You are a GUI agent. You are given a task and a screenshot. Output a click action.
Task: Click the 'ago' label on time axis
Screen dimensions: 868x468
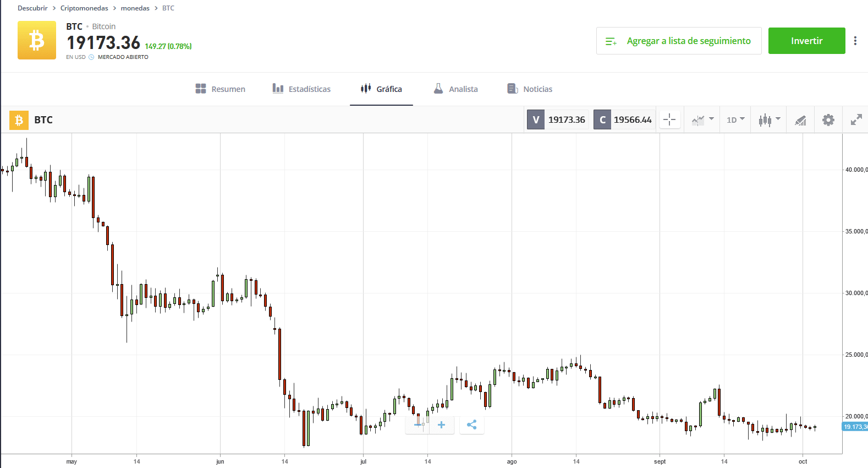coord(512,461)
